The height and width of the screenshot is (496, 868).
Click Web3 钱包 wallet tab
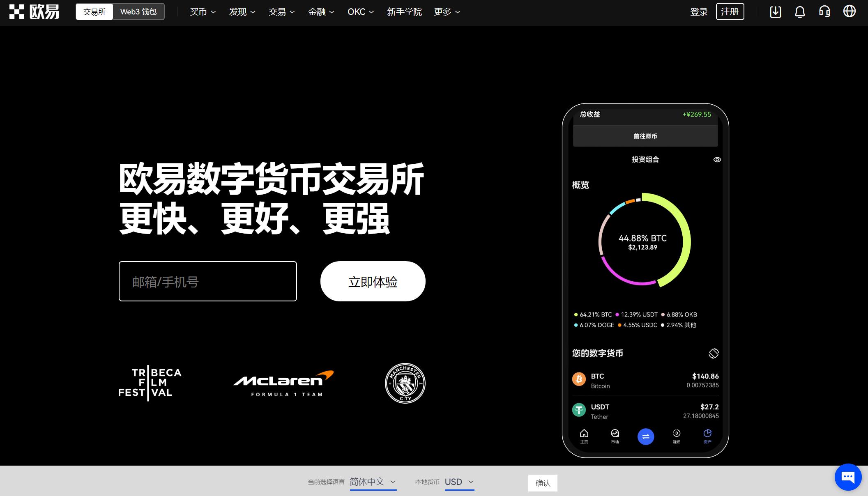(x=138, y=11)
